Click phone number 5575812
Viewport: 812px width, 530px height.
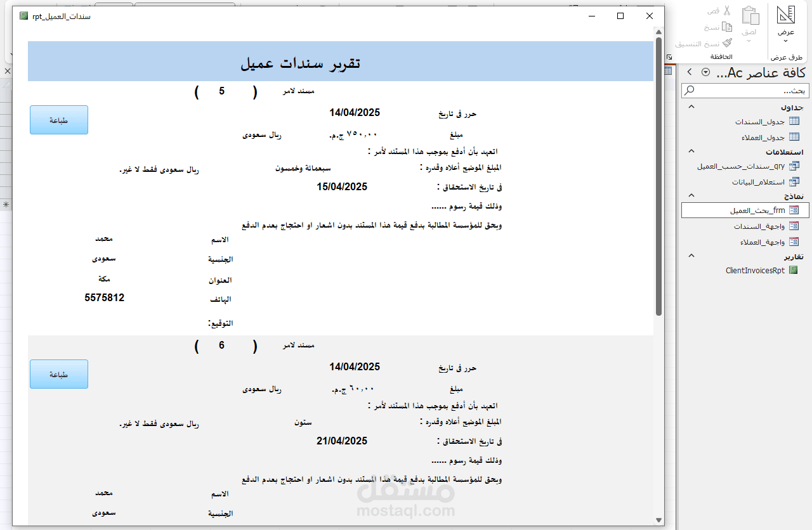pyautogui.click(x=105, y=297)
